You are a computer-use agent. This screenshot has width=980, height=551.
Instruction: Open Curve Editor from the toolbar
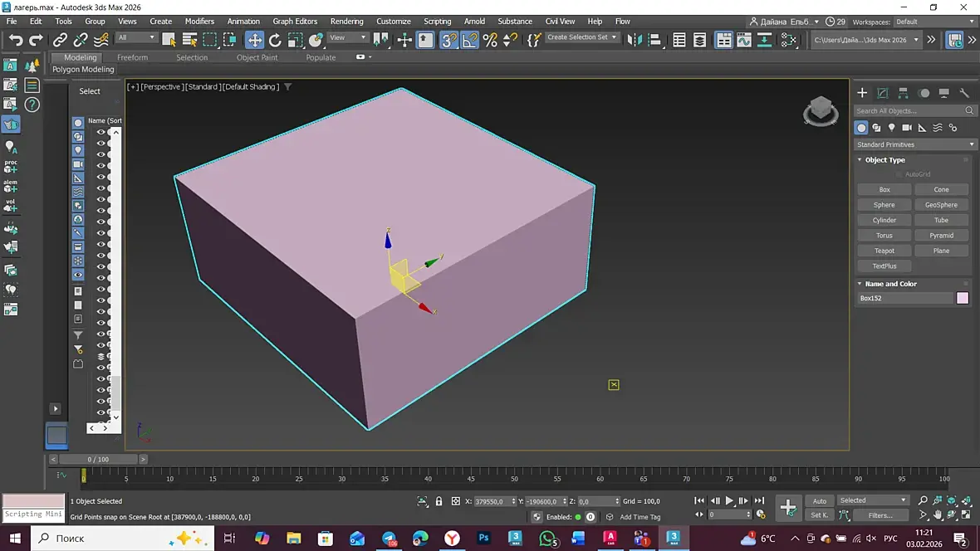coord(743,40)
